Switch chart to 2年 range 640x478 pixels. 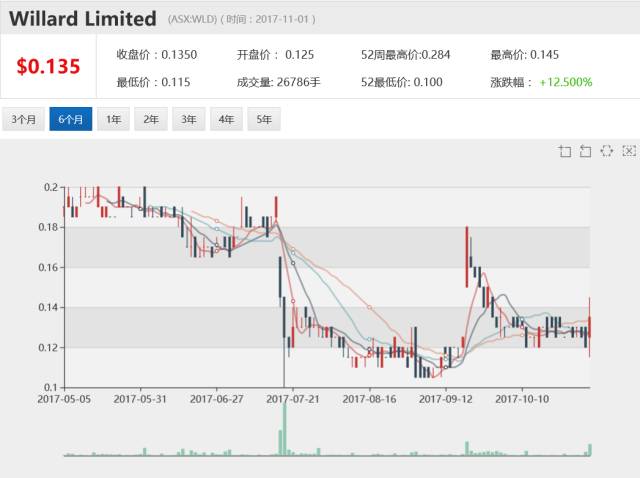tap(151, 119)
